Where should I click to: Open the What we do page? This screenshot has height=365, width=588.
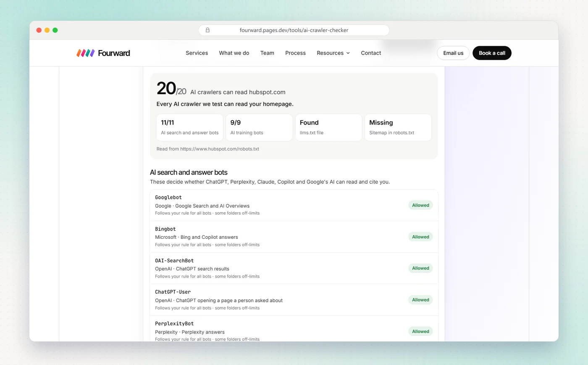pyautogui.click(x=234, y=53)
